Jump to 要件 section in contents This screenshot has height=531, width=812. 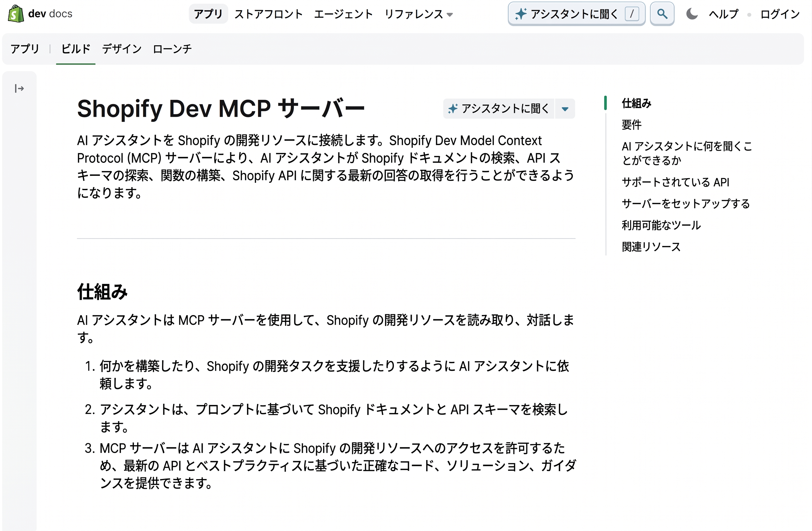pos(632,124)
